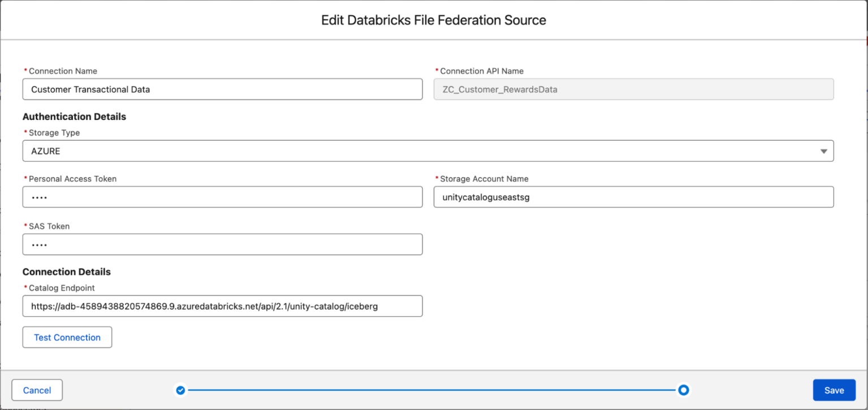The width and height of the screenshot is (868, 410).
Task: Click the completed step checkmark icon on progress bar
Action: [180, 390]
